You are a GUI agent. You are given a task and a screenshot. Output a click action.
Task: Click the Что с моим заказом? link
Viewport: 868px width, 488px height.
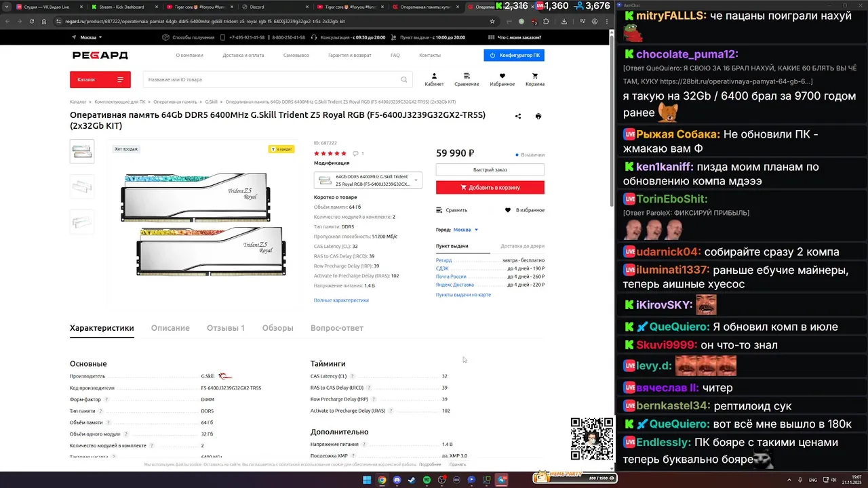[519, 37]
